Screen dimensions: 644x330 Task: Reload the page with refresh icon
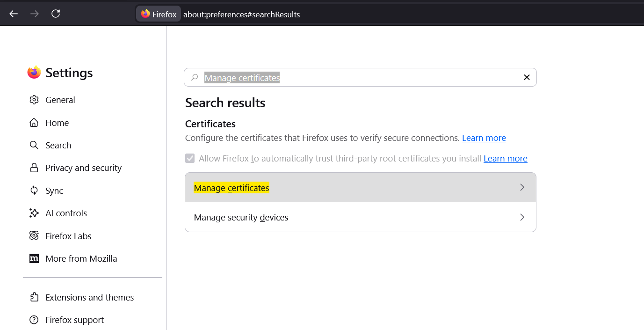pyautogui.click(x=56, y=14)
